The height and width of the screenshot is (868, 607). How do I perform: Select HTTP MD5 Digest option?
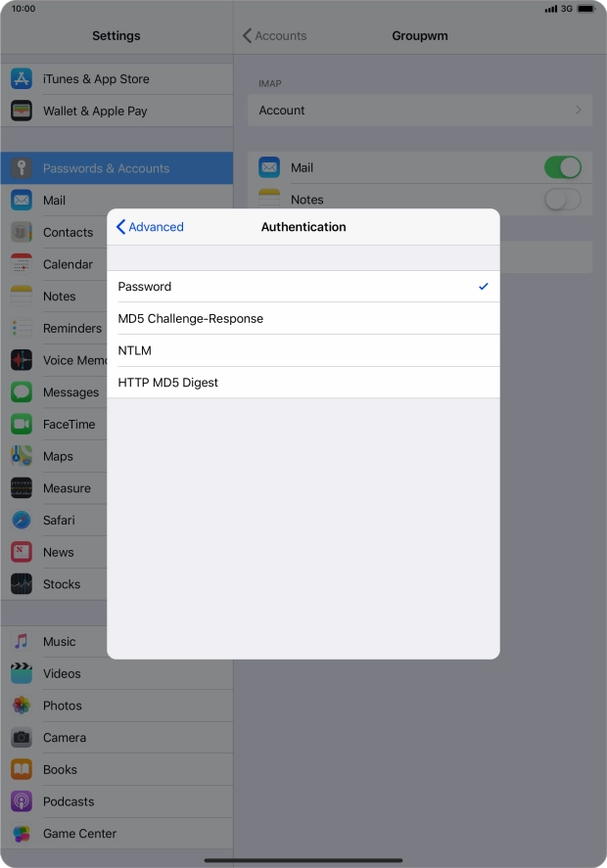click(x=303, y=383)
